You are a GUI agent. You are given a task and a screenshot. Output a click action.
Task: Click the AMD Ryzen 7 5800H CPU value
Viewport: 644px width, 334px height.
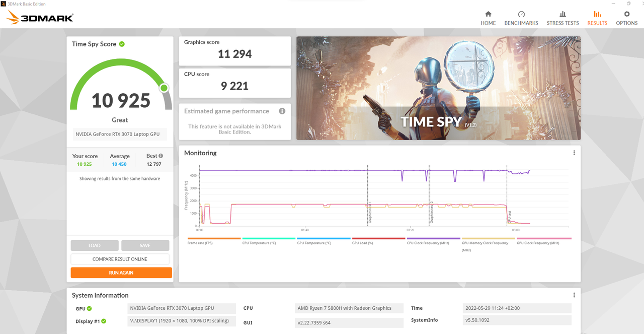pos(350,308)
